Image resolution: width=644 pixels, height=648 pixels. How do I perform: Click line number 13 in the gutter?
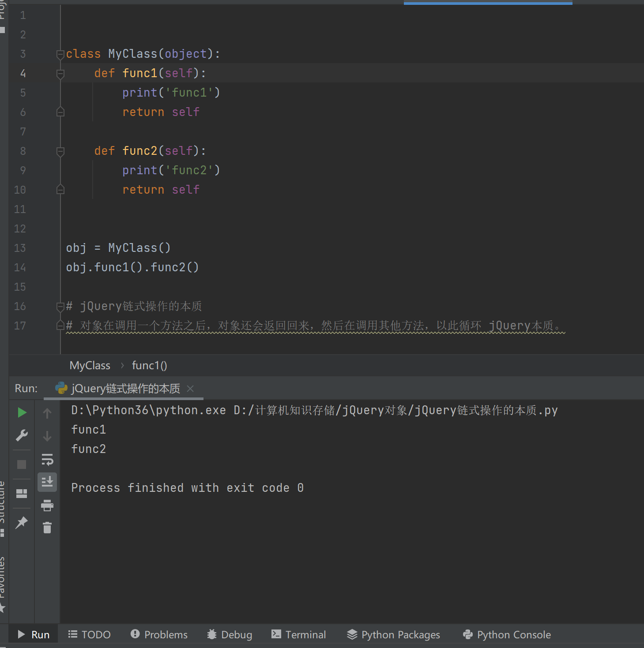pos(20,248)
